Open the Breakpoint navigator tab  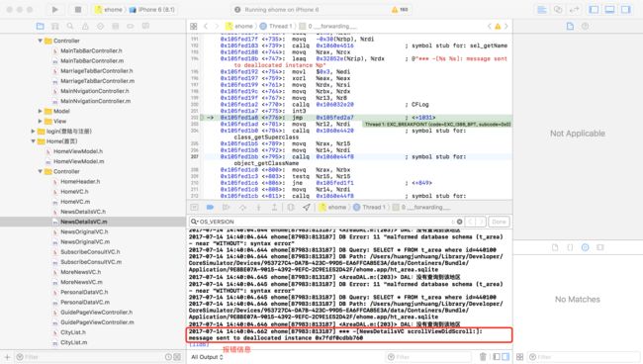[x=131, y=27]
